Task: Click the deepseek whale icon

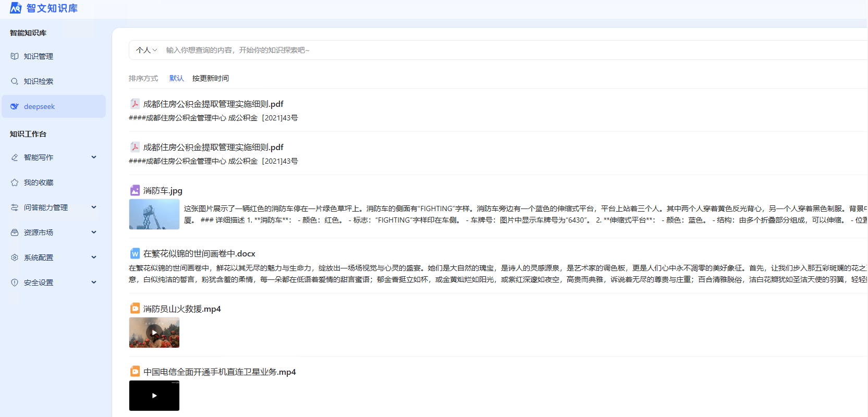Action: point(15,106)
